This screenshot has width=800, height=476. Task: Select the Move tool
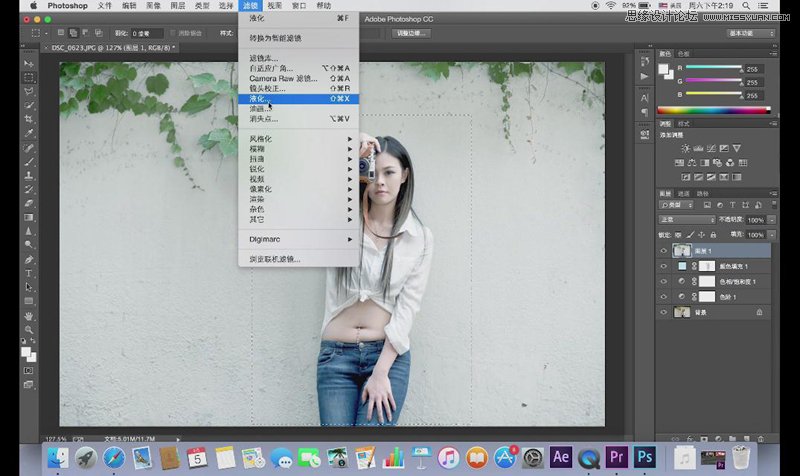[x=29, y=64]
